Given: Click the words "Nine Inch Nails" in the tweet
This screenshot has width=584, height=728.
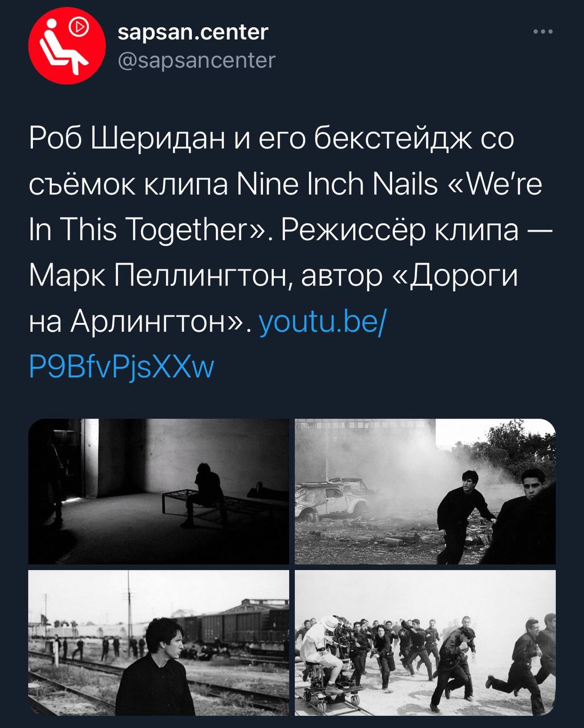Looking at the screenshot, I should pyautogui.click(x=337, y=185).
